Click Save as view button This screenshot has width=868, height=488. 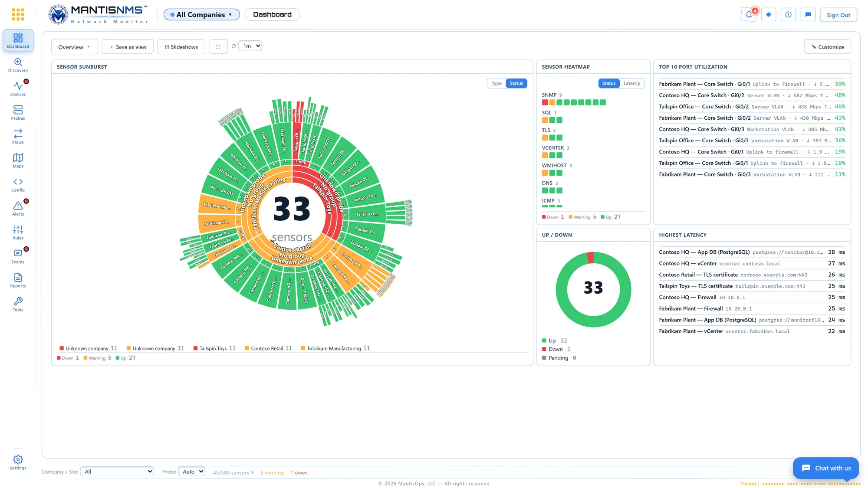[128, 47]
